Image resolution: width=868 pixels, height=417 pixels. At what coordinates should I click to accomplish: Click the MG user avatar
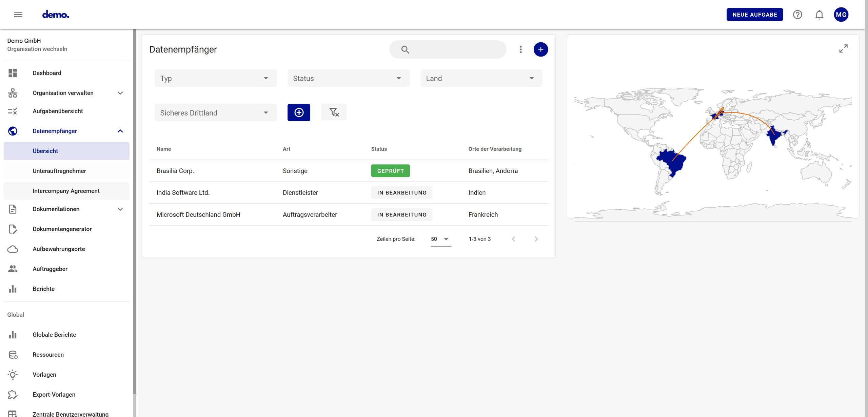pyautogui.click(x=841, y=15)
